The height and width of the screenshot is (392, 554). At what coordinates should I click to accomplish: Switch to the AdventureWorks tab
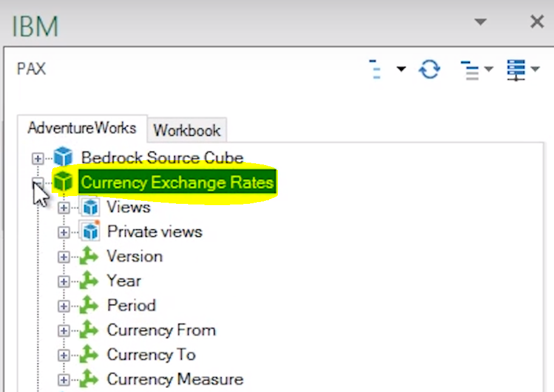(x=82, y=128)
